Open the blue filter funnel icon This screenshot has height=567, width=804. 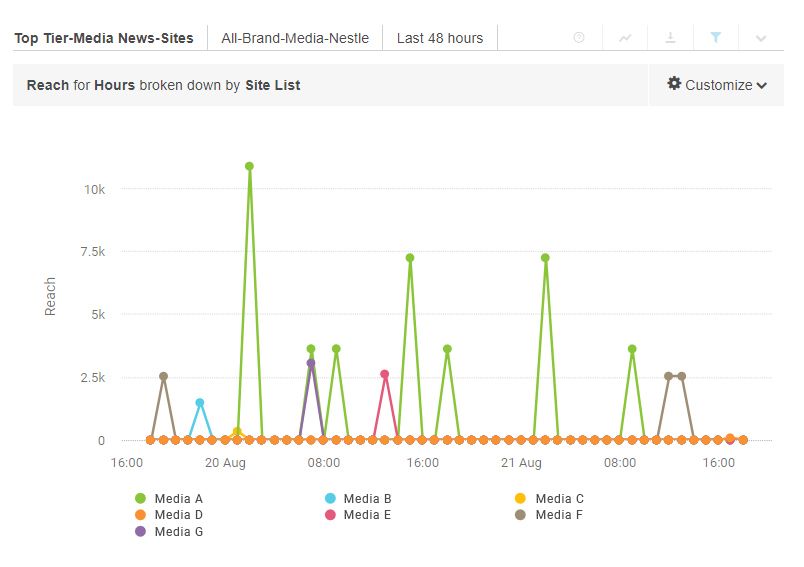(x=716, y=38)
